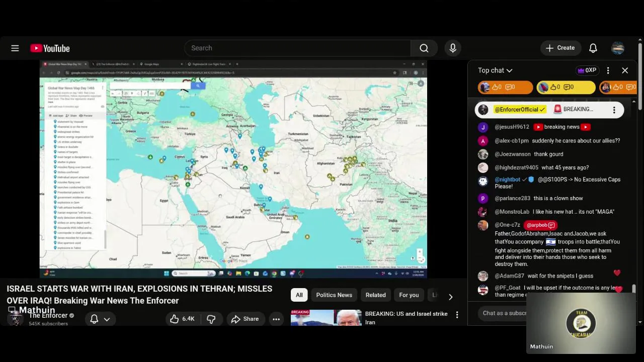Select the Related chip
The height and width of the screenshot is (362, 644).
(376, 295)
